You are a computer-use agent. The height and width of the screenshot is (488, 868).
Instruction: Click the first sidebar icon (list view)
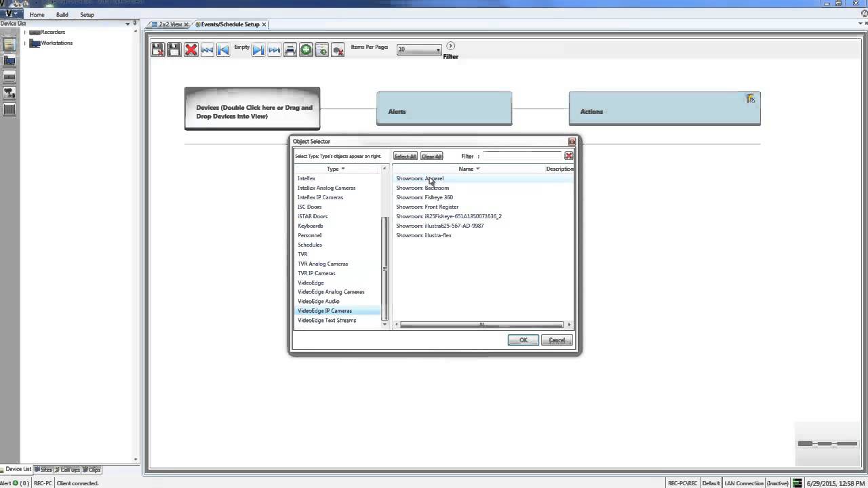[x=9, y=45]
